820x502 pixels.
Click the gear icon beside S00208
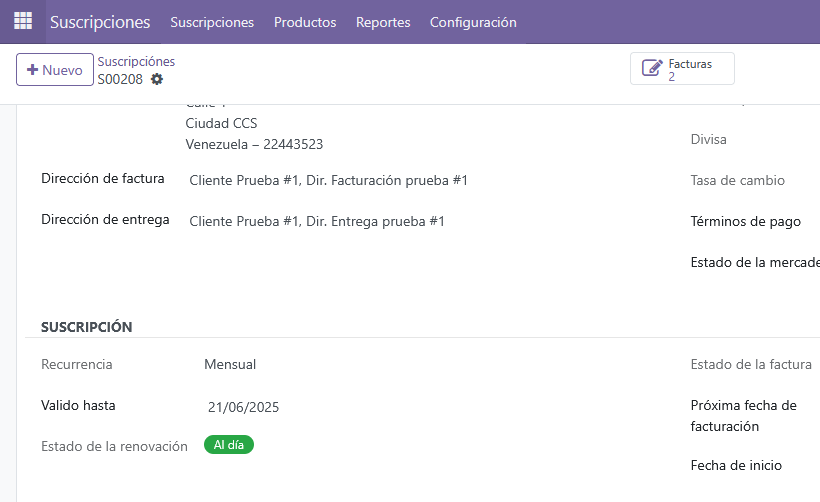[x=157, y=79]
